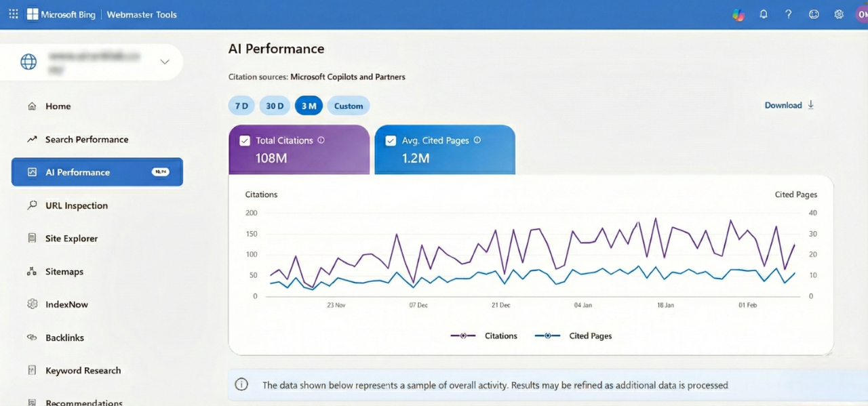Switch to the Search Performance section
Viewport: 868px width, 406px height.
point(86,139)
